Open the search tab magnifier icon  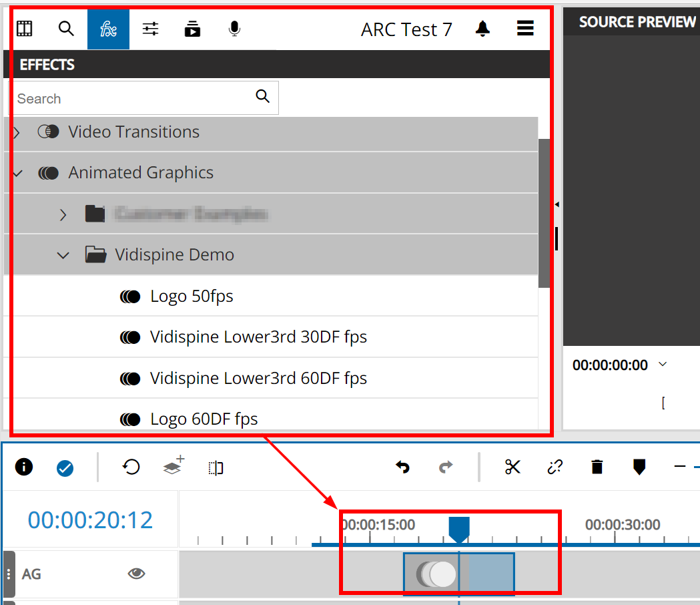point(66,29)
